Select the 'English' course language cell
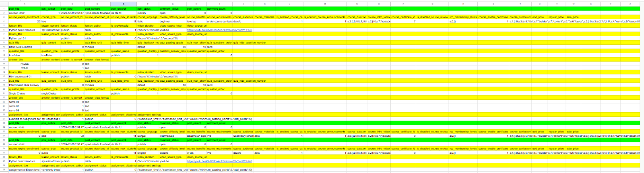The width and height of the screenshot is (644, 173). (148, 153)
